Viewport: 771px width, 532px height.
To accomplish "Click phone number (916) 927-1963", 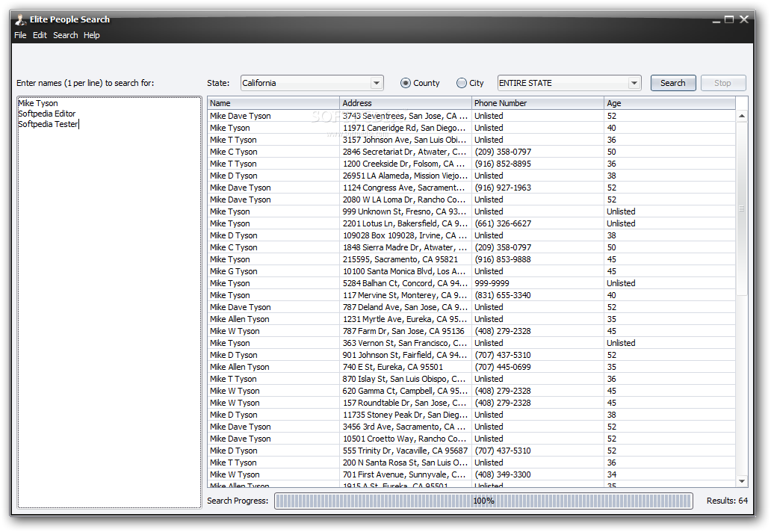I will click(x=503, y=188).
